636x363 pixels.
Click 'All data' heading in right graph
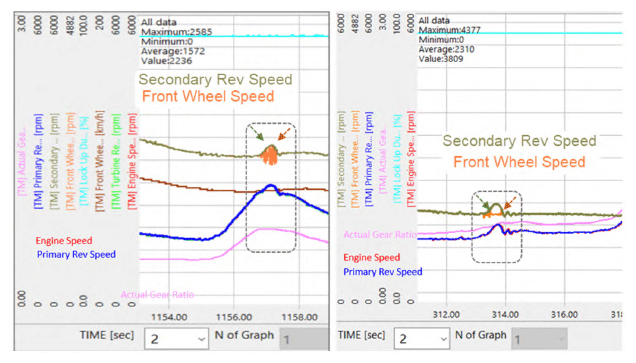(434, 20)
